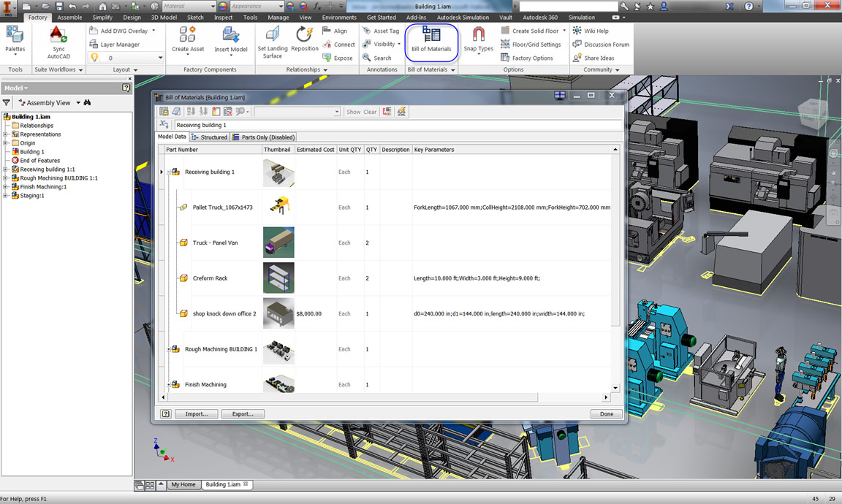Expand the Relationships panel dropdown
Viewport: 842px width, 504px height.
(x=325, y=70)
